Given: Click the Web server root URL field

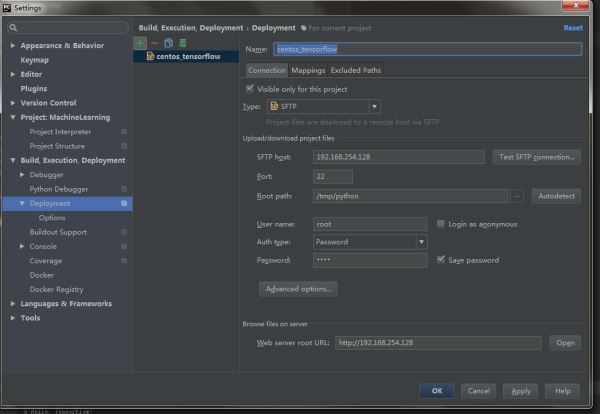Looking at the screenshot, I should 438,343.
